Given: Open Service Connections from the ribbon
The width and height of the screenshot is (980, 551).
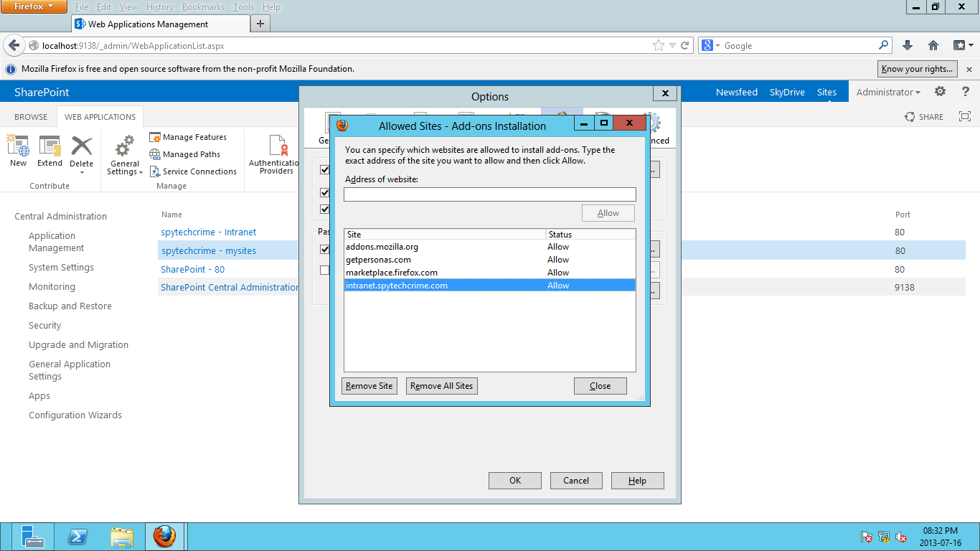Looking at the screenshot, I should pos(193,171).
